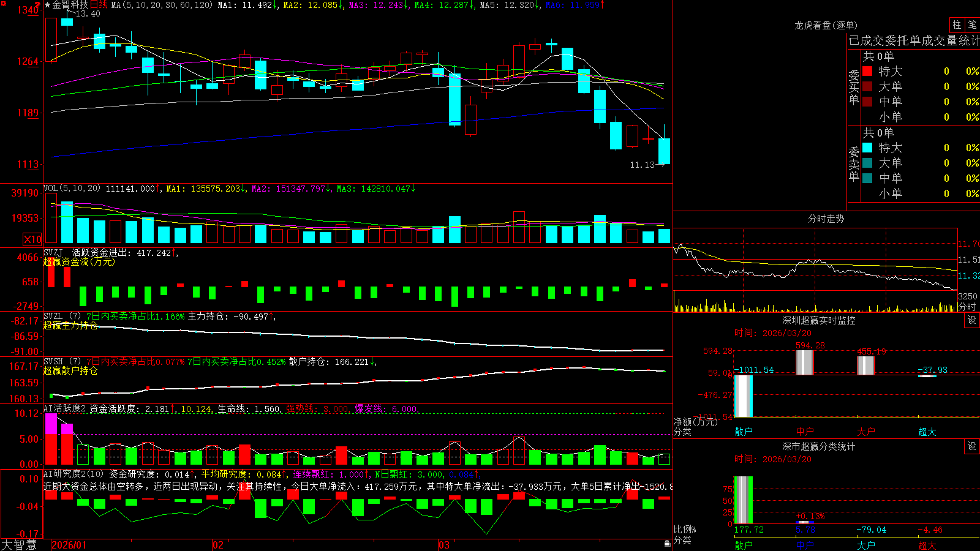This screenshot has height=551, width=980.
Task: Open the SVZL (7) indicator label
Action: pyautogui.click(x=62, y=316)
